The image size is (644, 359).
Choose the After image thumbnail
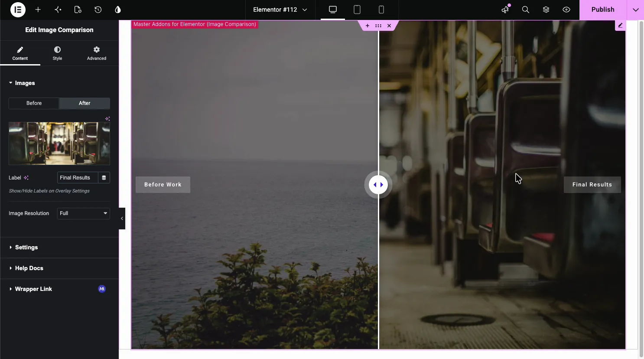pyautogui.click(x=59, y=144)
